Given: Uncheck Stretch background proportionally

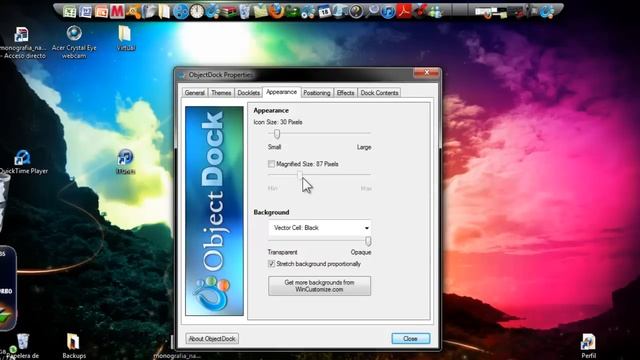Looking at the screenshot, I should tap(271, 264).
